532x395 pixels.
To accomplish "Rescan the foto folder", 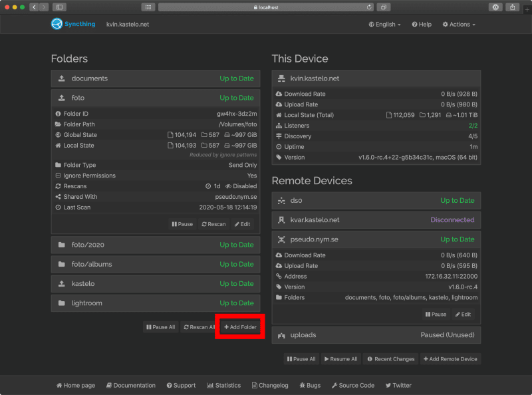I will click(x=213, y=224).
